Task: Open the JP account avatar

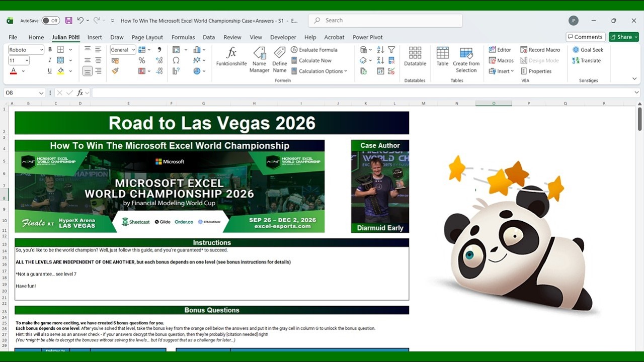Action: coord(573,21)
